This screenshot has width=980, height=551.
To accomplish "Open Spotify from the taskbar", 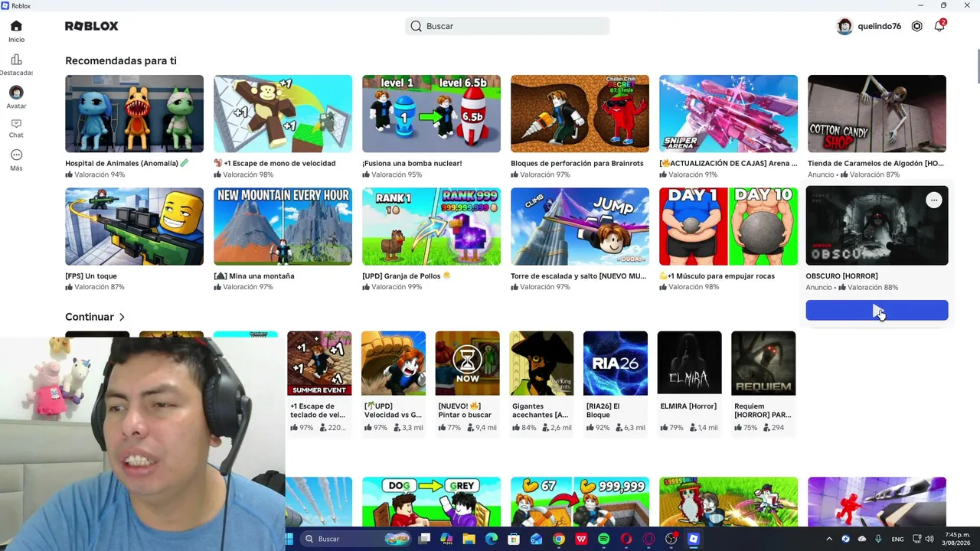I will click(603, 539).
